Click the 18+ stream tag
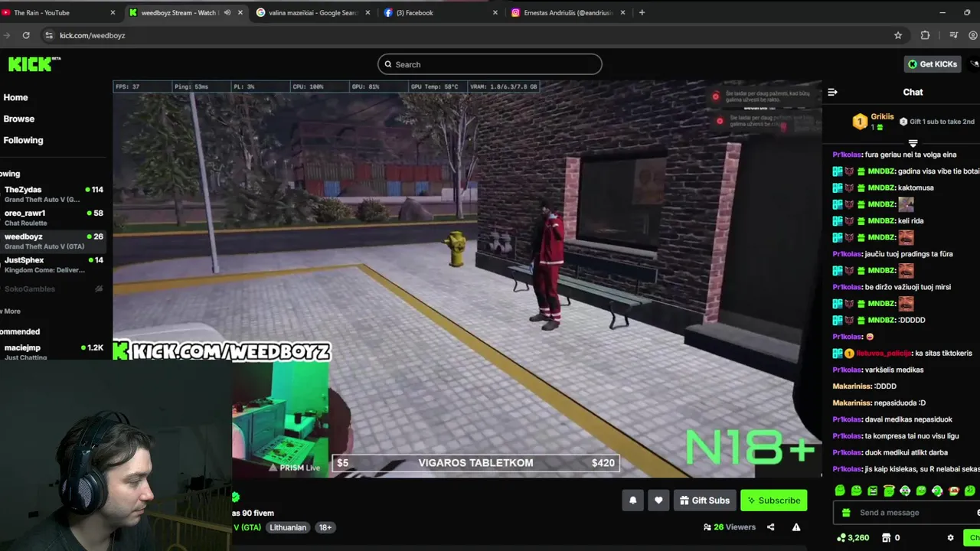This screenshot has width=980, height=551. click(325, 527)
